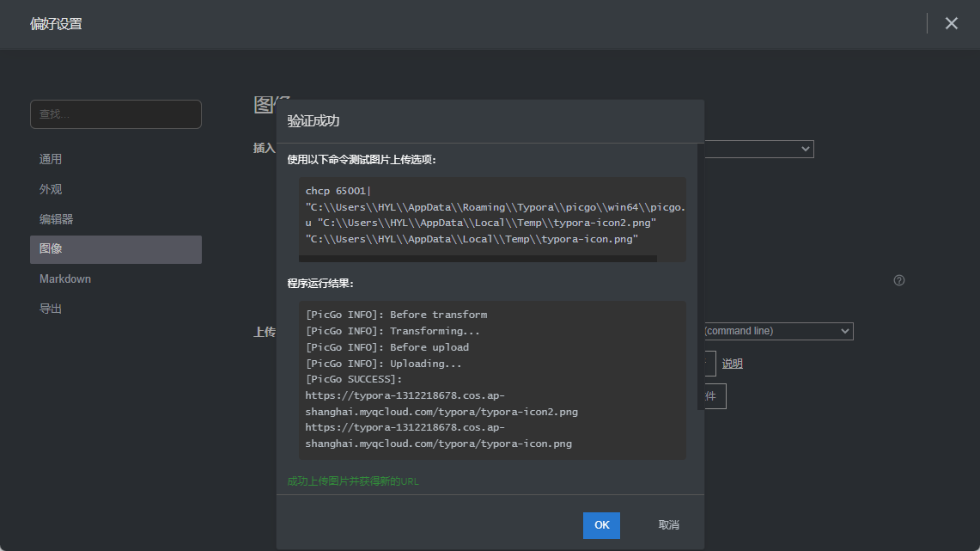Viewport: 980px width, 551px height.
Task: Expand the (command line) uploader dropdown
Action: pos(778,331)
